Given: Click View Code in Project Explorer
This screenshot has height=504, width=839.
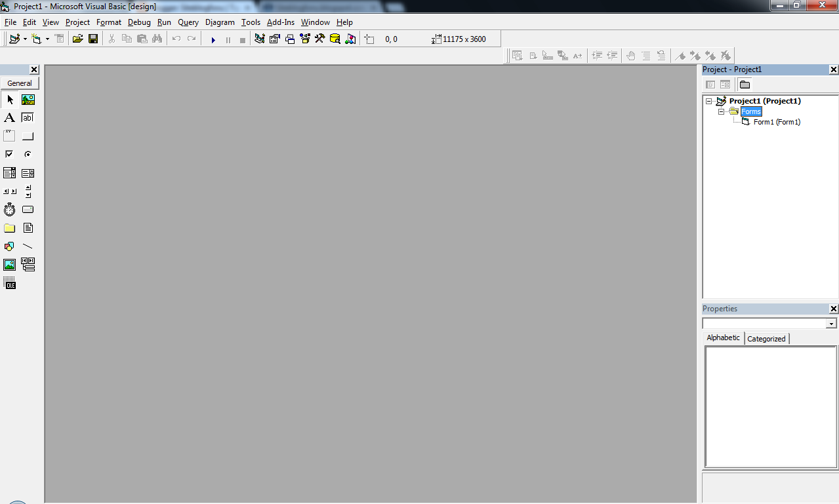Looking at the screenshot, I should (x=710, y=84).
